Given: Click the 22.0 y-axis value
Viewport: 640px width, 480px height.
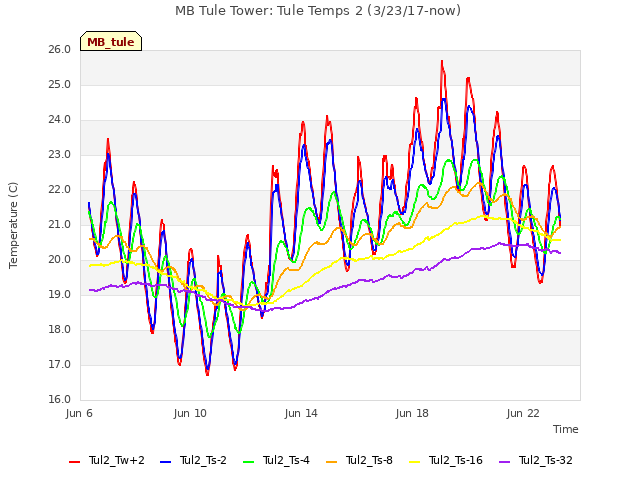Looking at the screenshot, I should [x=60, y=190].
